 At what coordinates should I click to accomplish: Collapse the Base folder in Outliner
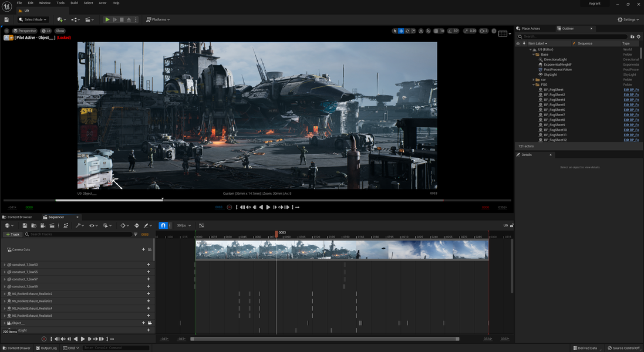pos(534,54)
